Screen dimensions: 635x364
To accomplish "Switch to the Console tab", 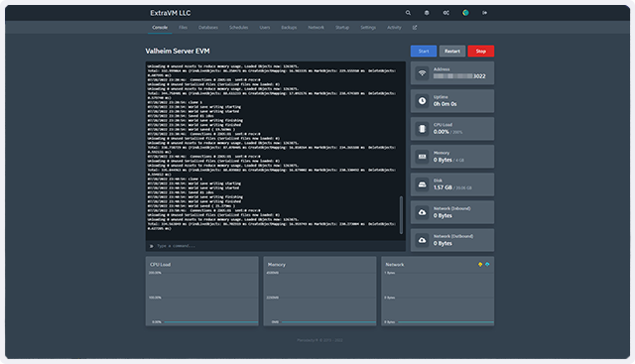I will [160, 28].
